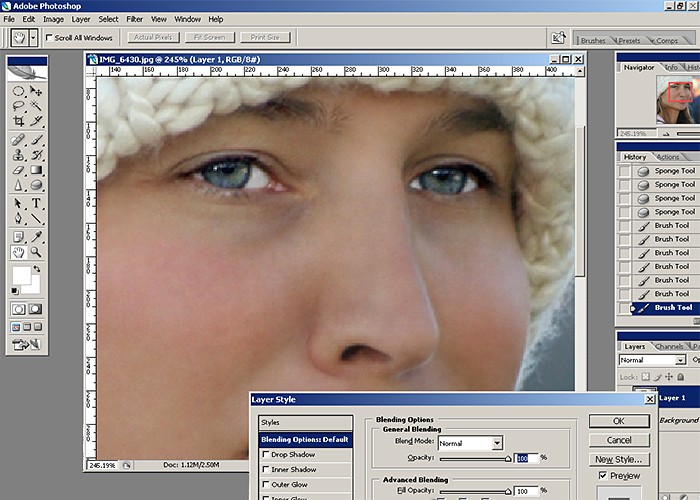
Task: Select the Eyedropper tool
Action: (36, 237)
